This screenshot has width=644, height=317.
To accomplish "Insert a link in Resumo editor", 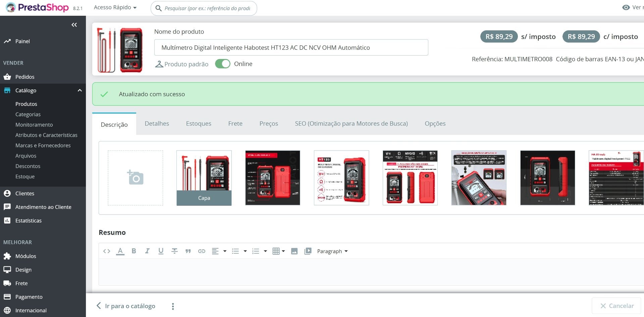I will point(202,251).
